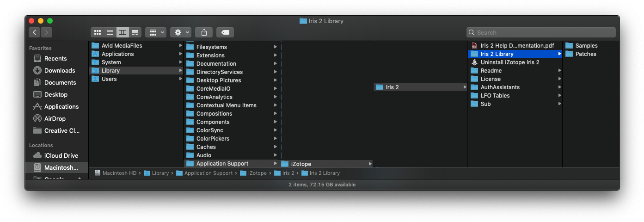Viewport: 644px width, 222px height.
Task: Click Application Support in path bar
Action: [x=204, y=173]
